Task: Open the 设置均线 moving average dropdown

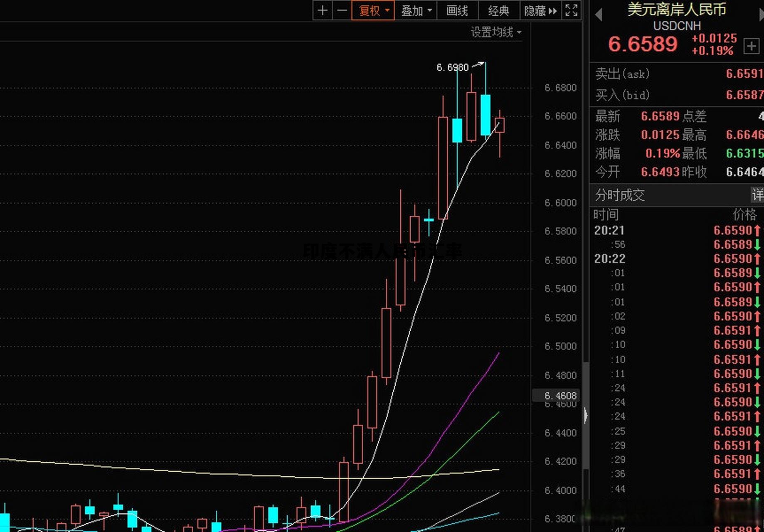Action: pyautogui.click(x=495, y=32)
